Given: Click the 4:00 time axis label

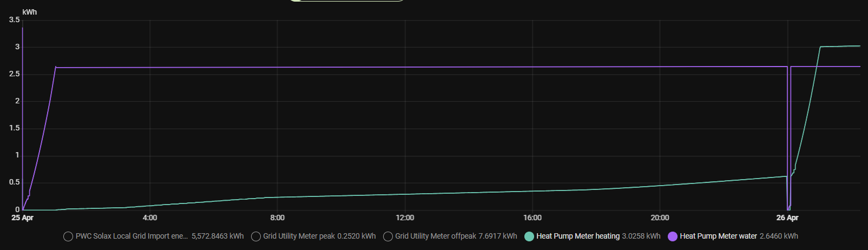Looking at the screenshot, I should [150, 218].
